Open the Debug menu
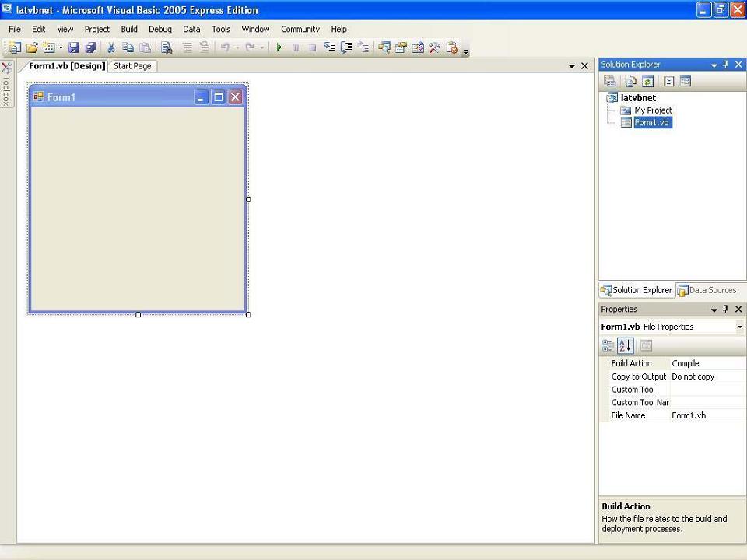Image resolution: width=747 pixels, height=560 pixels. pos(160,29)
